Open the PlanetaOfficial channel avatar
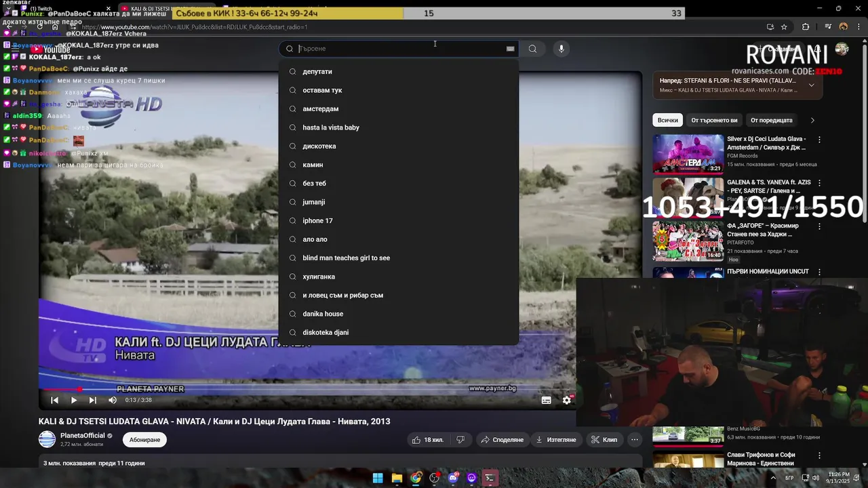The image size is (868, 488). point(47,440)
